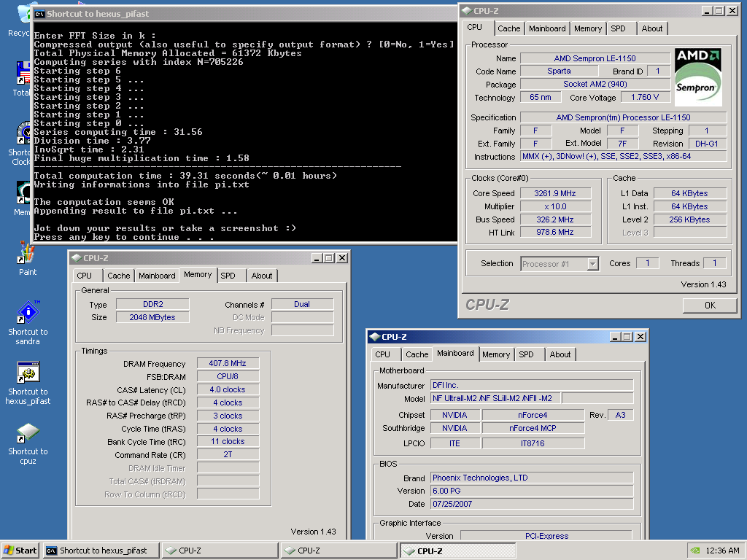The image size is (747, 560).
Task: Click the Bus Speed value 326.2 MHz
Action: tap(555, 219)
